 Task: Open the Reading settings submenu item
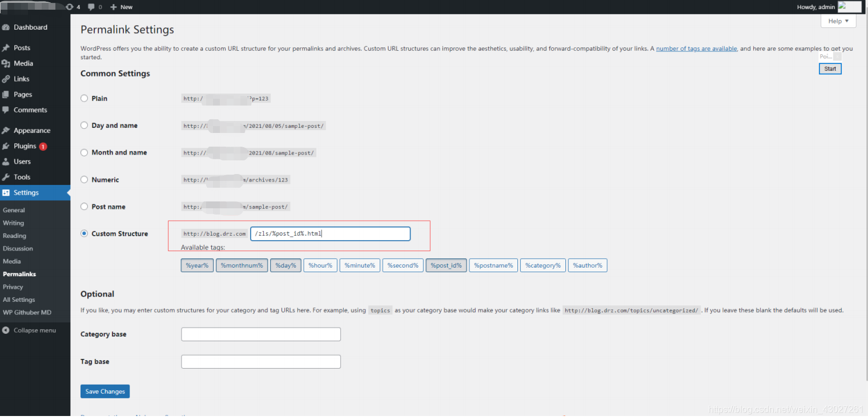[x=14, y=236]
